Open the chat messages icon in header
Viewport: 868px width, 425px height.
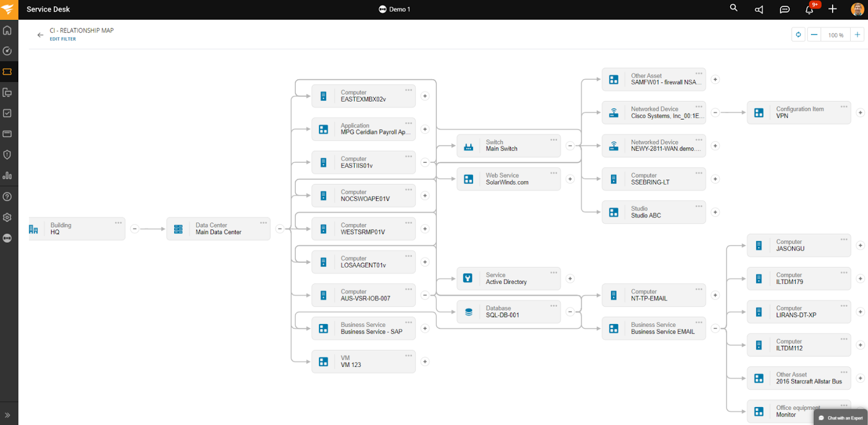tap(784, 10)
